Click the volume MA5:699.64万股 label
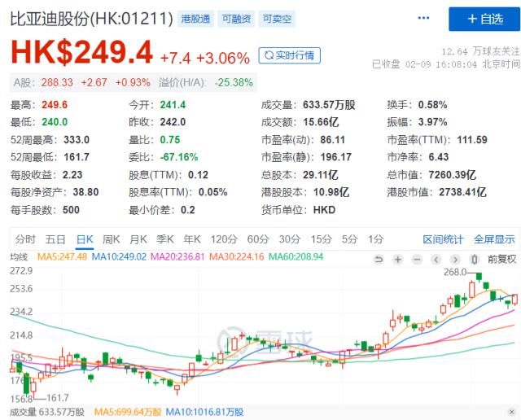Image resolution: width=521 pixels, height=420 pixels. [x=128, y=412]
